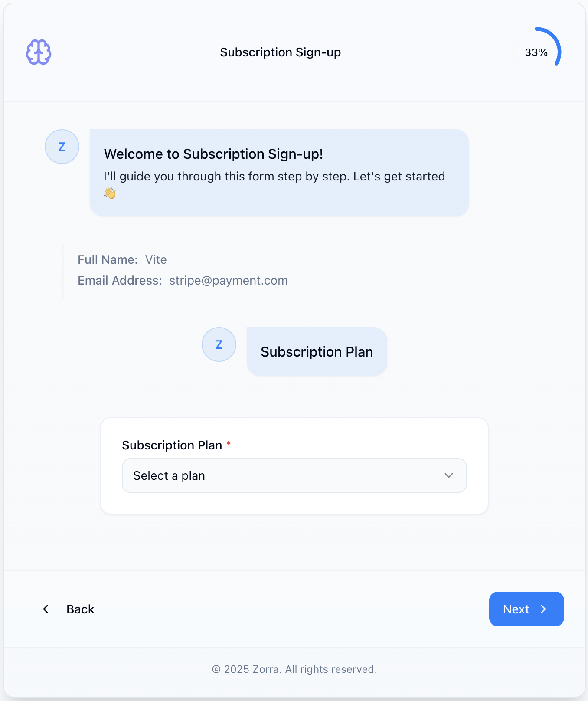
Task: Click the waving hand emoji
Action: 110,193
